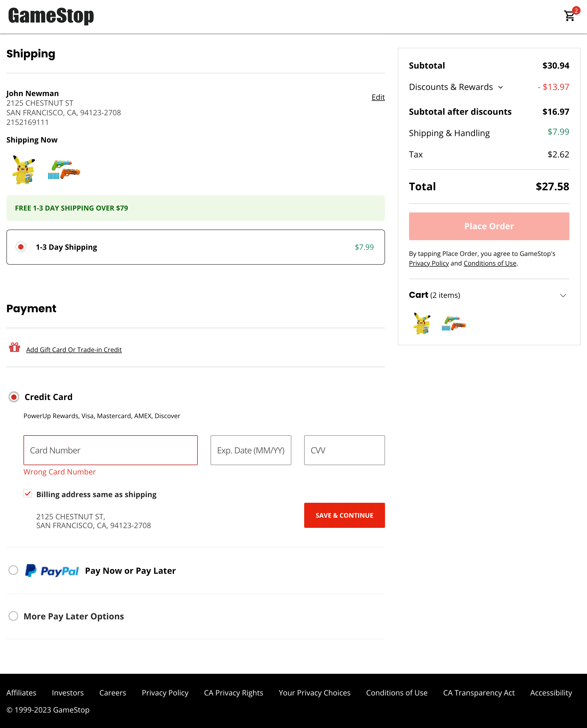Click the gift card icon next to trade-in credit

pos(14,347)
